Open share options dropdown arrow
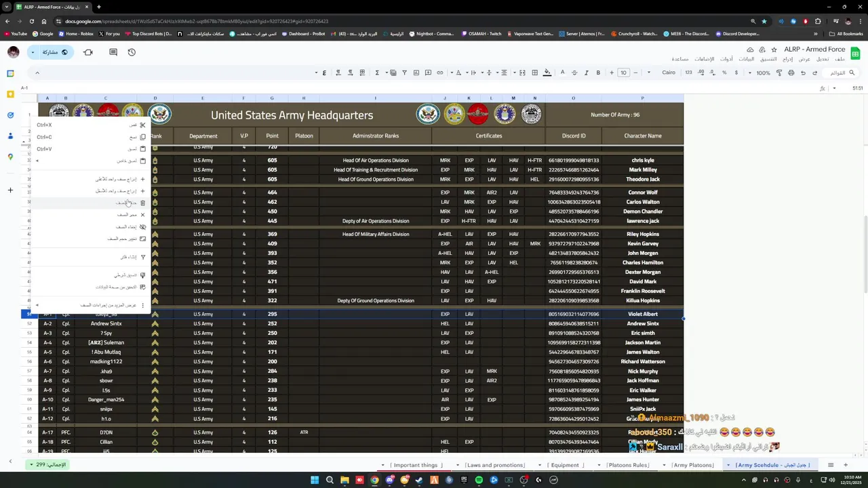The width and height of the screenshot is (868, 488). click(33, 52)
